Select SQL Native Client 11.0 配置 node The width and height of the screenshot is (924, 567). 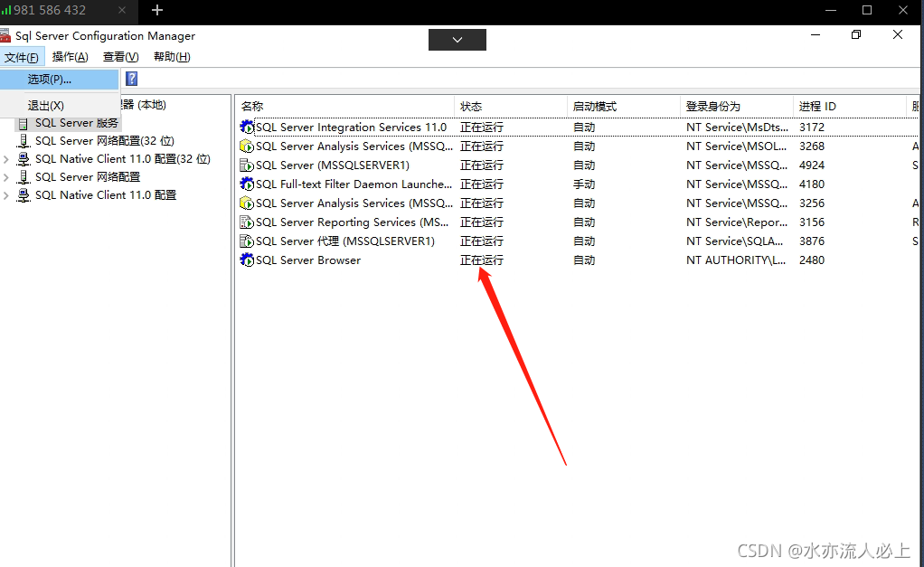[106, 195]
